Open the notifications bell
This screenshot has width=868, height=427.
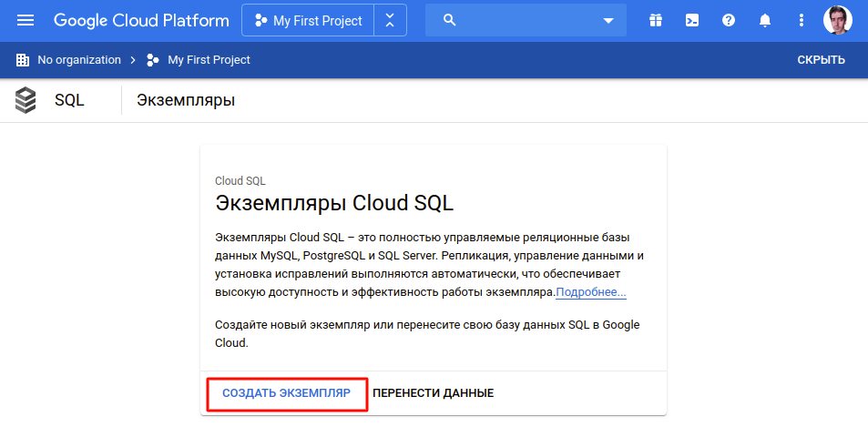click(x=765, y=20)
